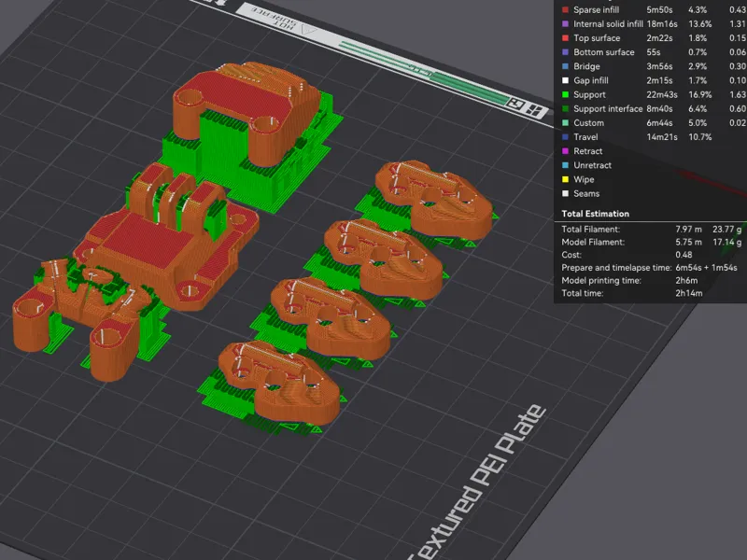The image size is (747, 560).
Task: Click the dark green Support interface square
Action: (566, 109)
